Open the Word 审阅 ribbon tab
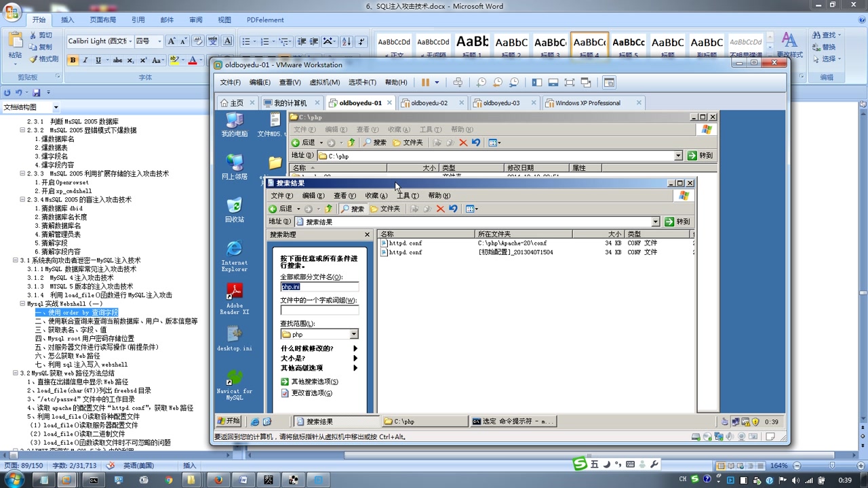Screen dimensions: 868x488 pyautogui.click(x=195, y=20)
